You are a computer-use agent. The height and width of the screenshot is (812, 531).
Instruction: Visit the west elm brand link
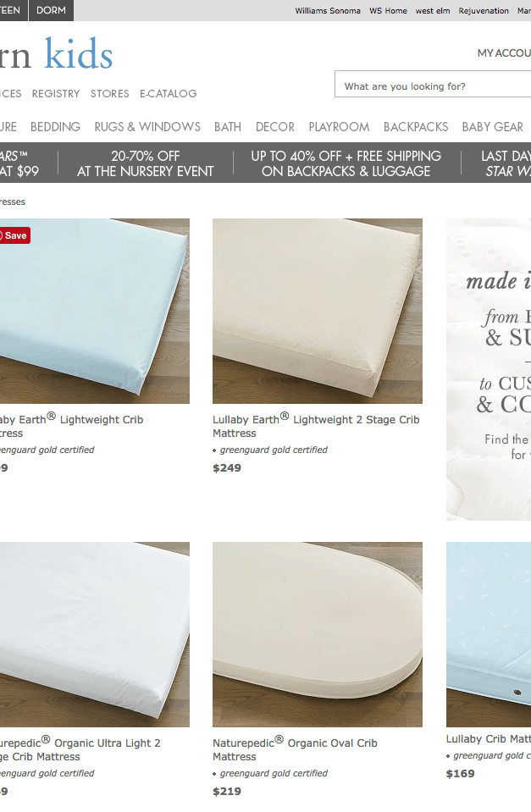coord(433,10)
